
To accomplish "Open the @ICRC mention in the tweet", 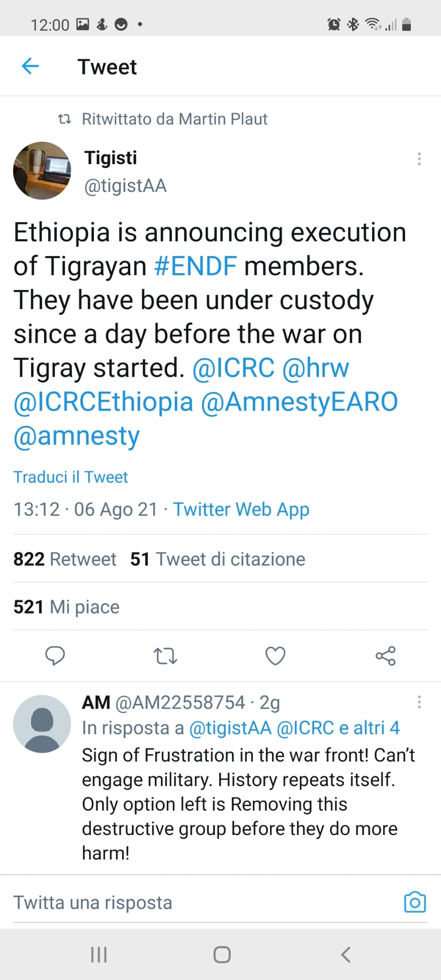I will (x=234, y=368).
